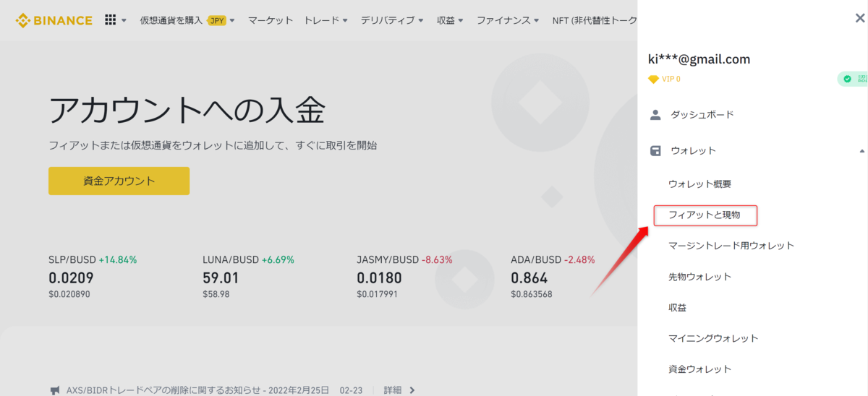Select ウォレット概要 in wallet menu

click(700, 184)
